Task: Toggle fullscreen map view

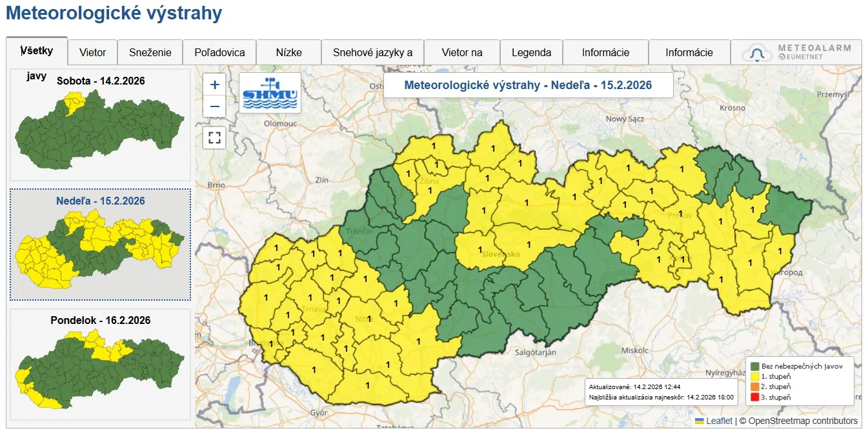Action: (x=214, y=137)
